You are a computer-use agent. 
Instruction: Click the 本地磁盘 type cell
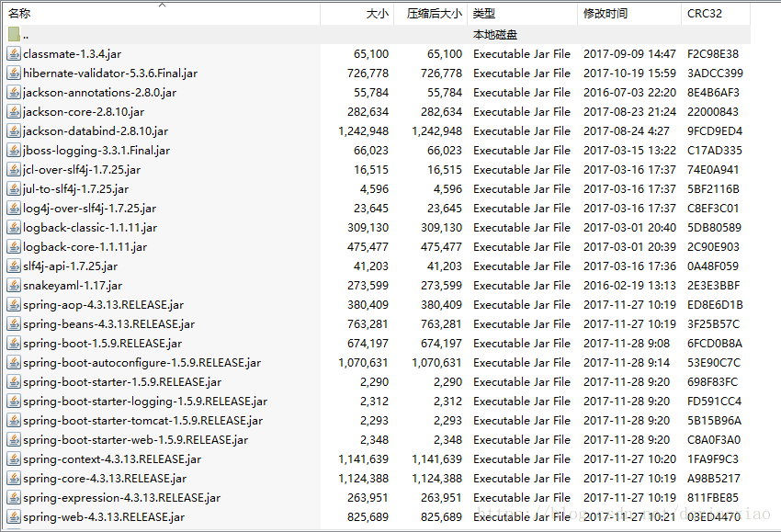point(495,35)
